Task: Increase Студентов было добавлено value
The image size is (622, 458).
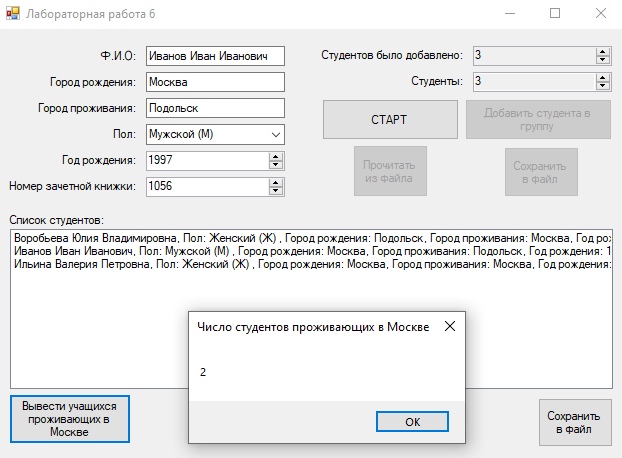Action: [602, 51]
